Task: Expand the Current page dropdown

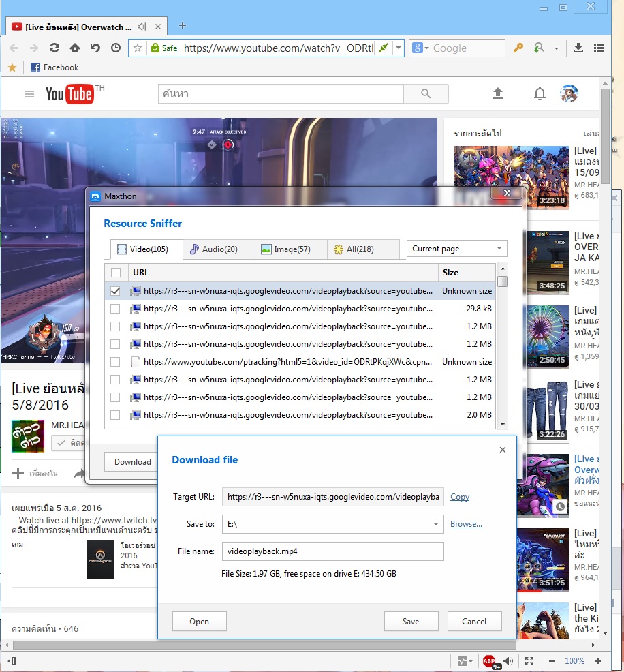Action: coord(456,249)
